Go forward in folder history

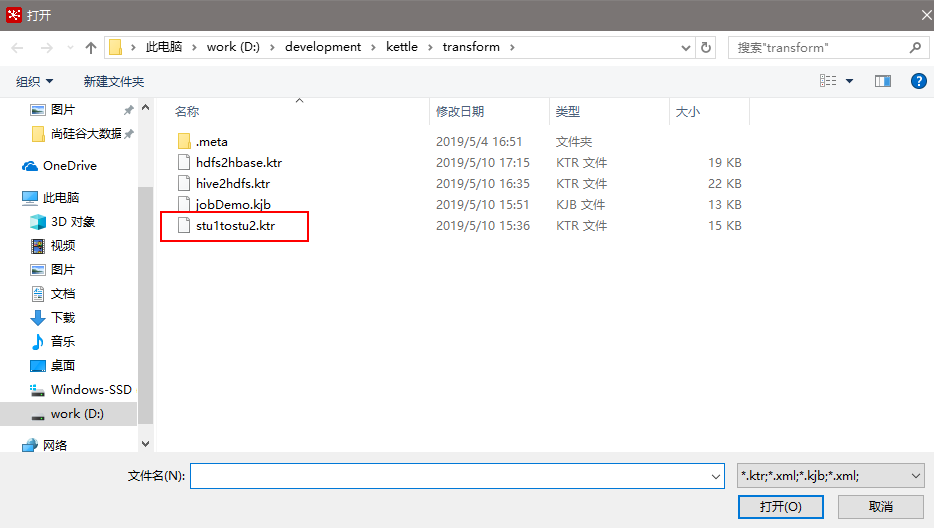tap(46, 48)
